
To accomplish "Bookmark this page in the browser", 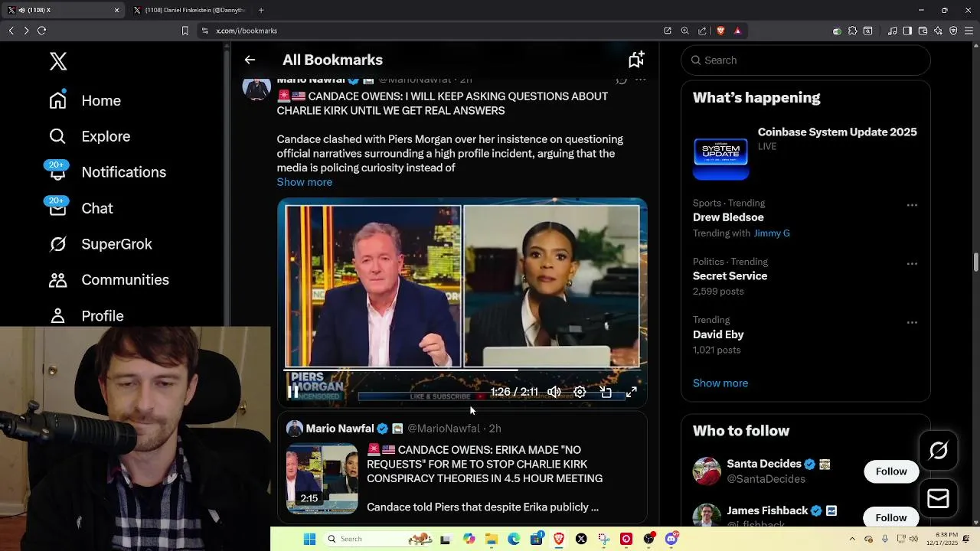I will click(185, 31).
